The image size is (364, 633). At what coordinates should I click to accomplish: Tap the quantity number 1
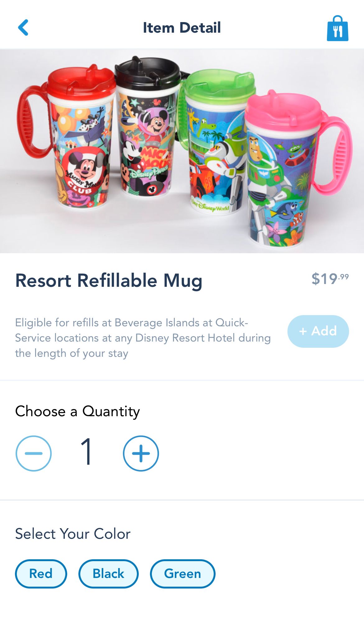click(86, 452)
